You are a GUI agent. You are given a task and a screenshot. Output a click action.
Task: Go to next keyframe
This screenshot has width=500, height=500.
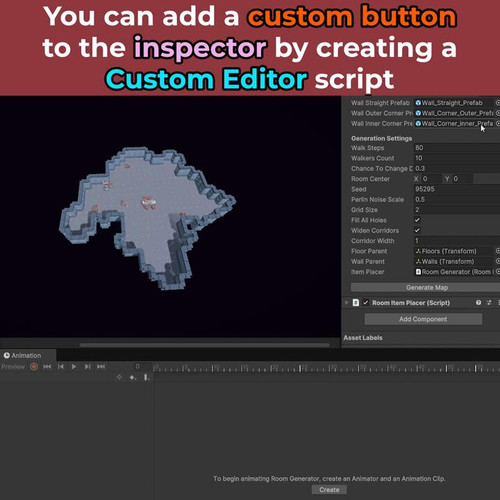(87, 367)
